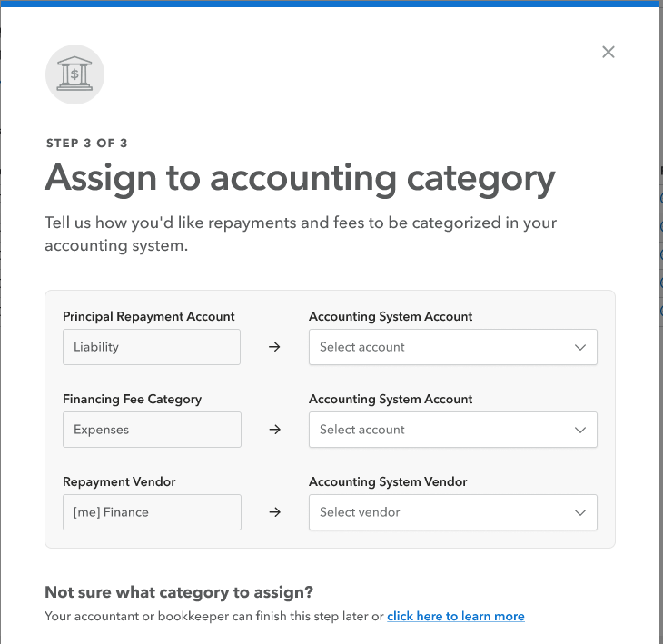The height and width of the screenshot is (644, 663).
Task: Click the Liability account field
Action: 152,347
